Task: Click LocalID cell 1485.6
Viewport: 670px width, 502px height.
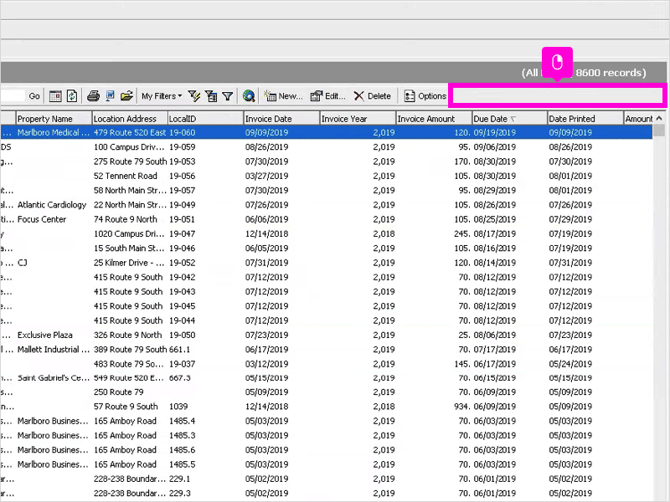Action: click(x=182, y=450)
